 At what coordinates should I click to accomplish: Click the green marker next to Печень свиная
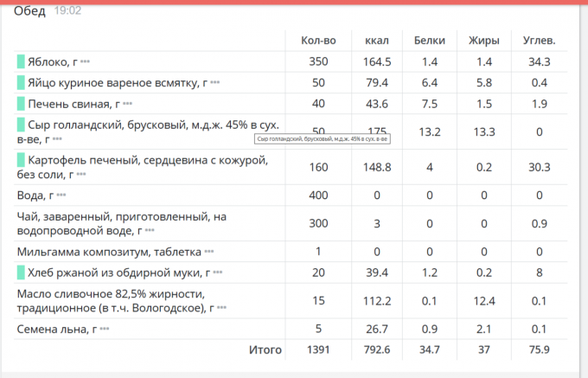click(21, 105)
